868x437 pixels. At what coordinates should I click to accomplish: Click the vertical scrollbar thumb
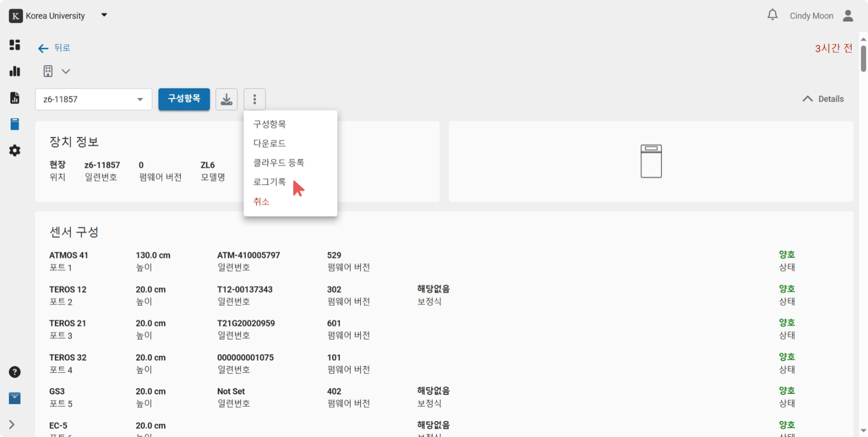863,58
